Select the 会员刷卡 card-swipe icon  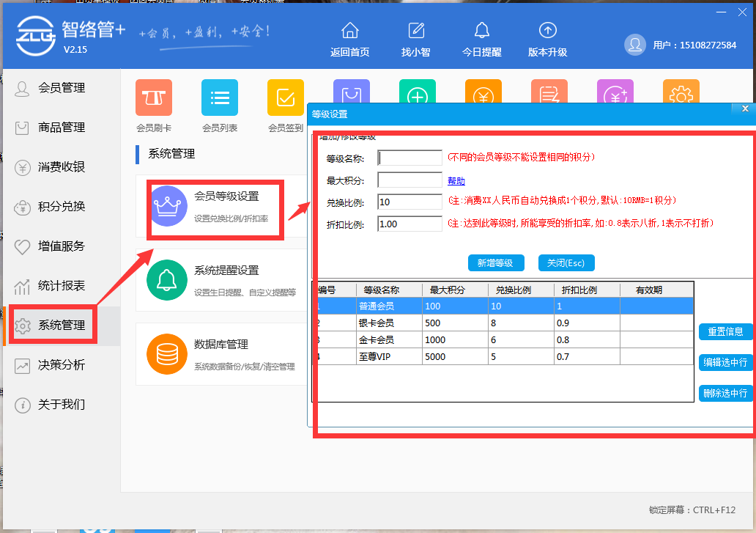point(153,97)
